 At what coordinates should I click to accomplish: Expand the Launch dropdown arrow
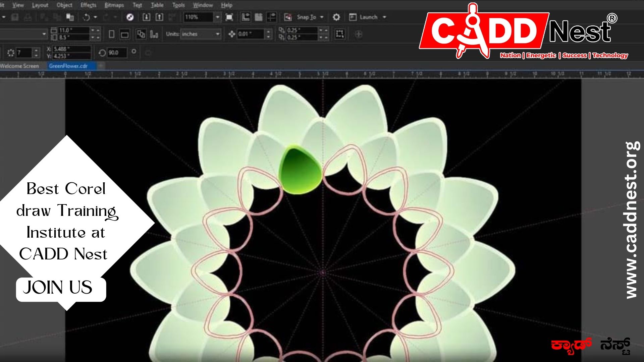(384, 17)
